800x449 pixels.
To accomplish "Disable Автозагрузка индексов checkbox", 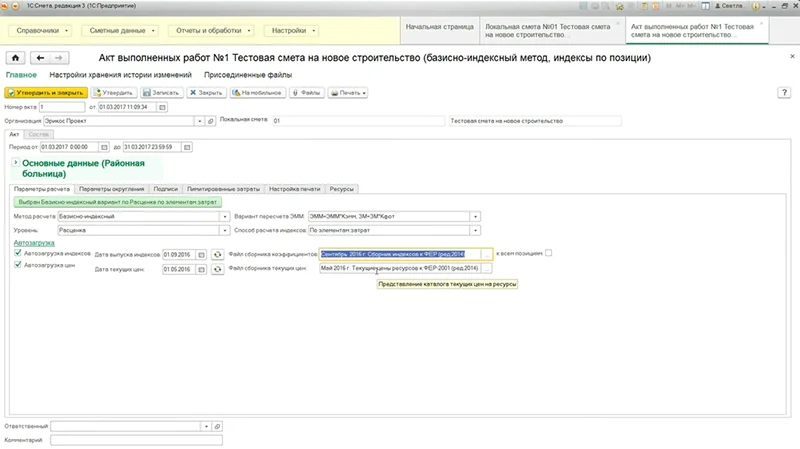I will point(18,253).
